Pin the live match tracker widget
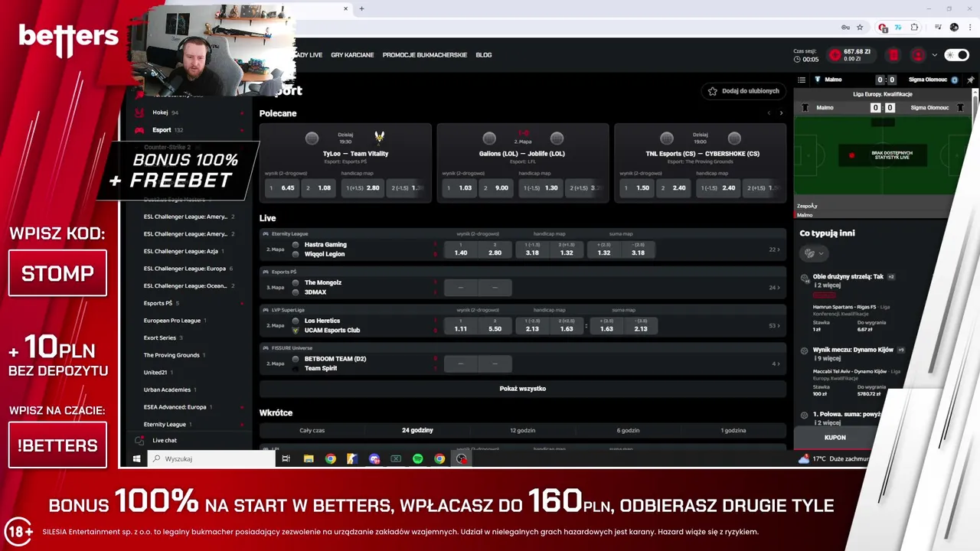The image size is (980, 551). coord(970,80)
